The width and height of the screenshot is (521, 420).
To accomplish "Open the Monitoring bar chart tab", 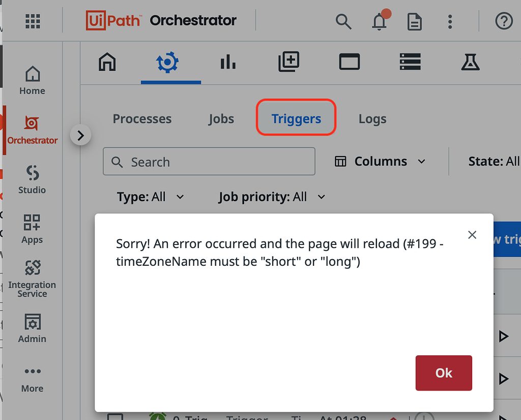I will [228, 62].
